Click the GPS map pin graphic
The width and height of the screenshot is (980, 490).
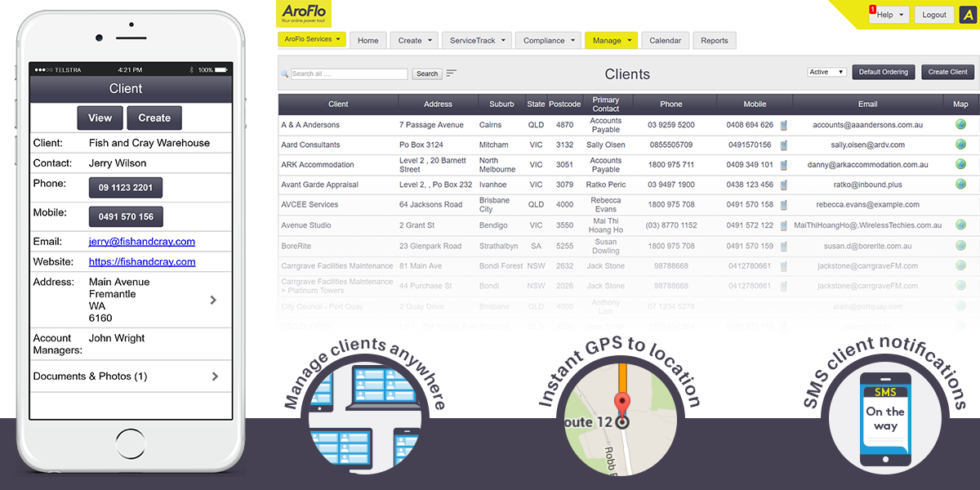(x=621, y=417)
